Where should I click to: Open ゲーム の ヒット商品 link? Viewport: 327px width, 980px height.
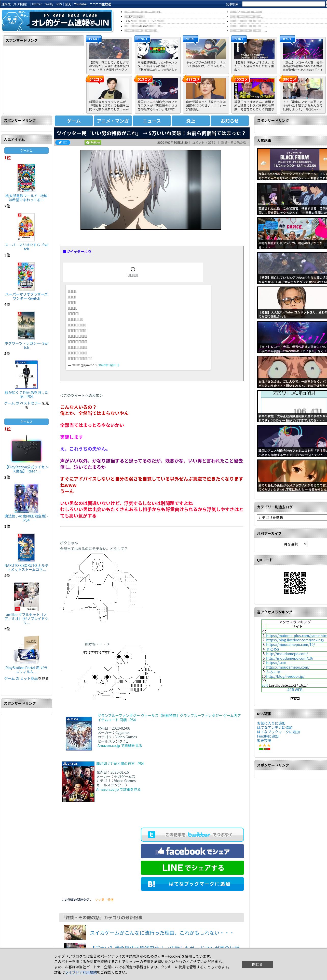[21, 678]
